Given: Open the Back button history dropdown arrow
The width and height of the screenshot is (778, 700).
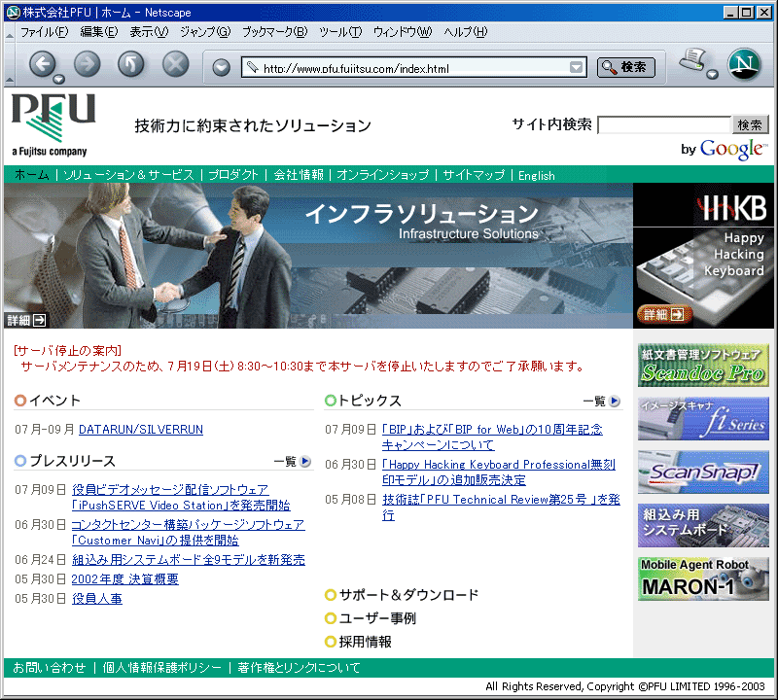Looking at the screenshot, I should point(59,79).
